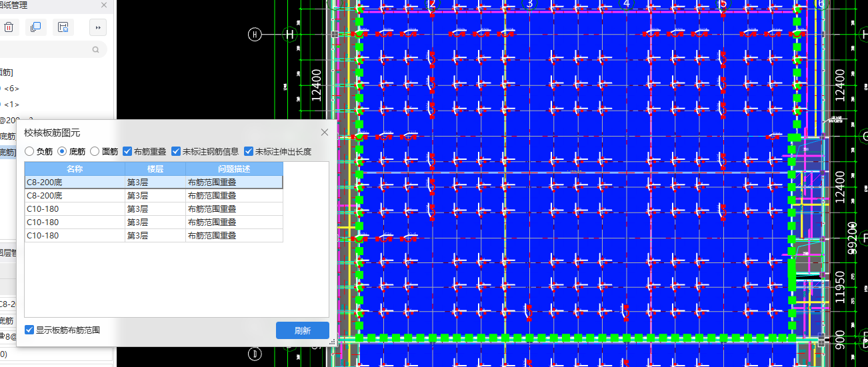Select the 面筋 radio button
This screenshot has height=367, width=868.
coord(95,152)
